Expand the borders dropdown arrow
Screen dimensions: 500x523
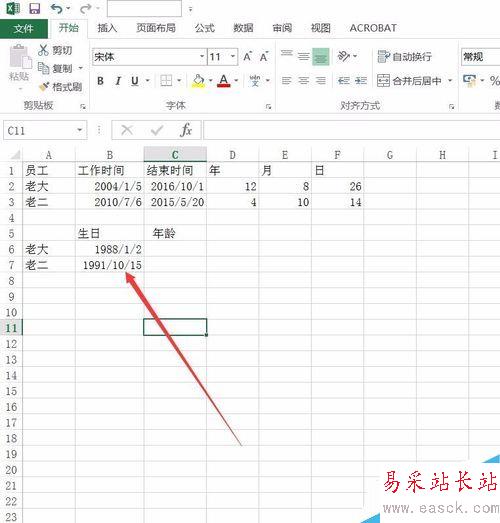[179, 80]
